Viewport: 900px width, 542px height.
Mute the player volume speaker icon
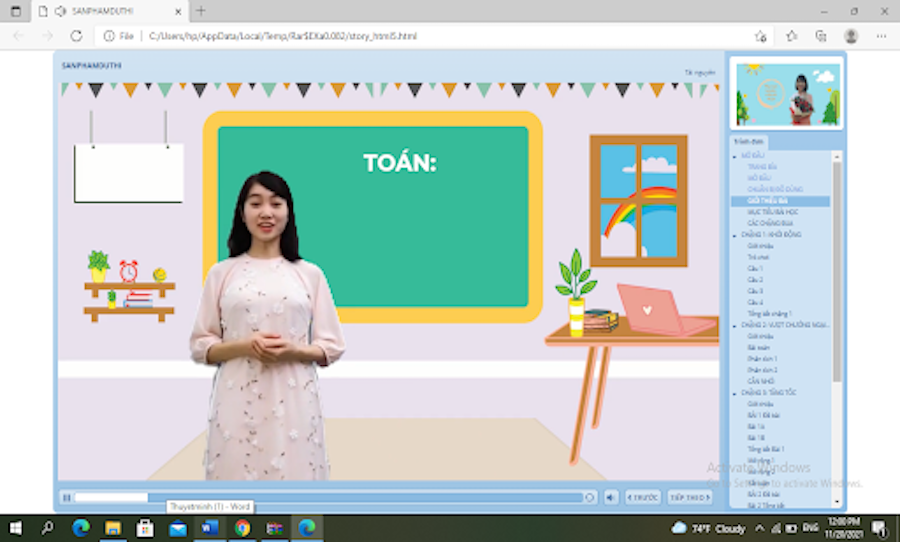(x=610, y=497)
